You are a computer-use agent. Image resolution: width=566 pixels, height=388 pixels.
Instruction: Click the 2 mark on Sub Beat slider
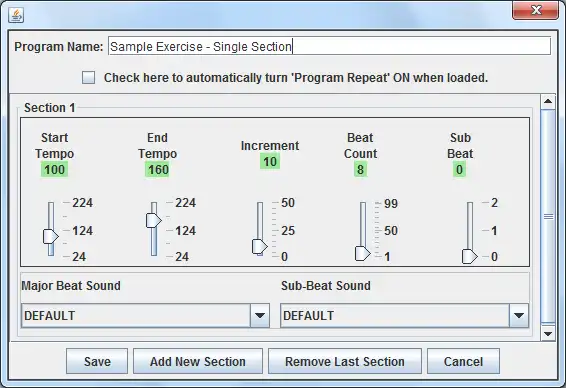(x=495, y=203)
